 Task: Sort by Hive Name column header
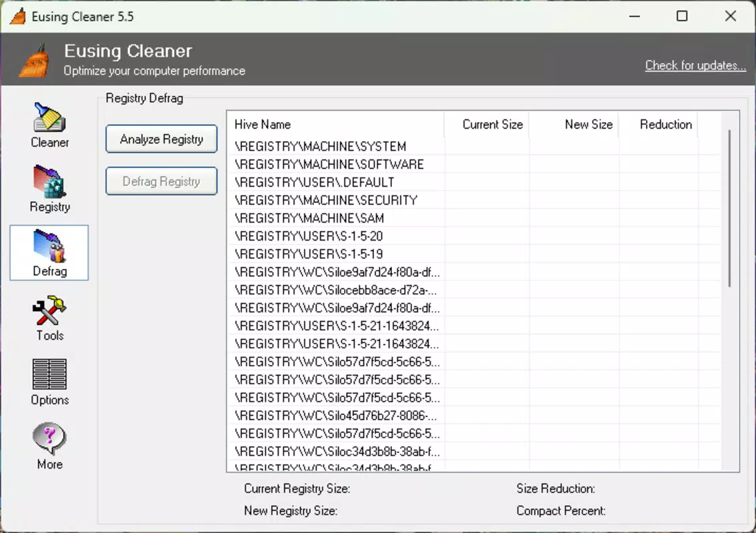(x=335, y=125)
